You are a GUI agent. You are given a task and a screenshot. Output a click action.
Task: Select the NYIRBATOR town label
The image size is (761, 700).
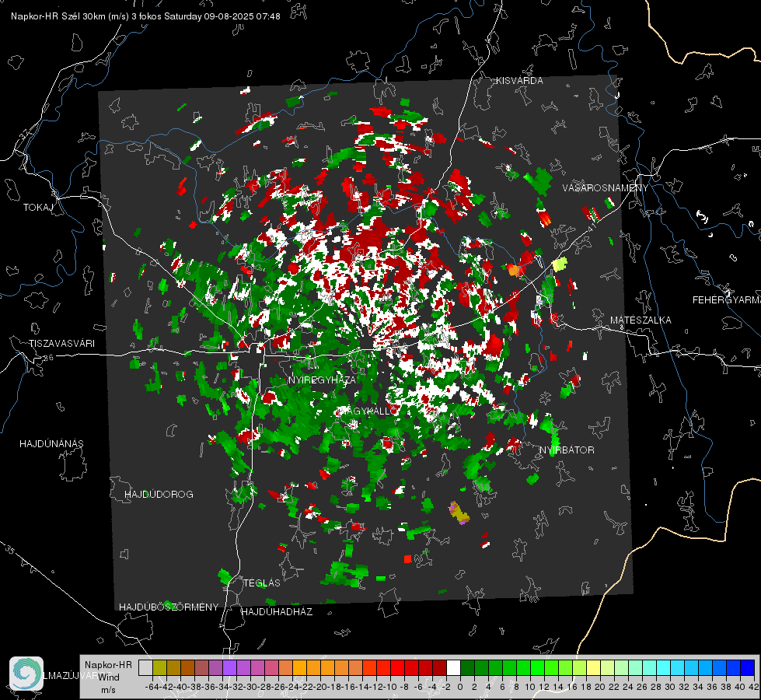[567, 450]
